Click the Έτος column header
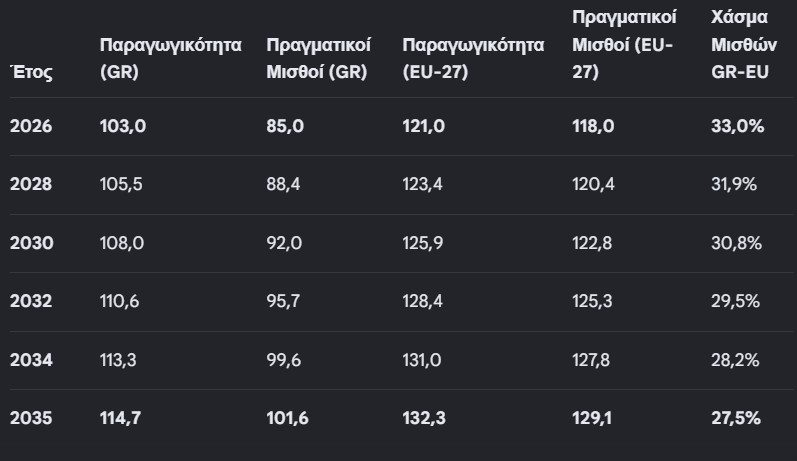 click(x=31, y=72)
